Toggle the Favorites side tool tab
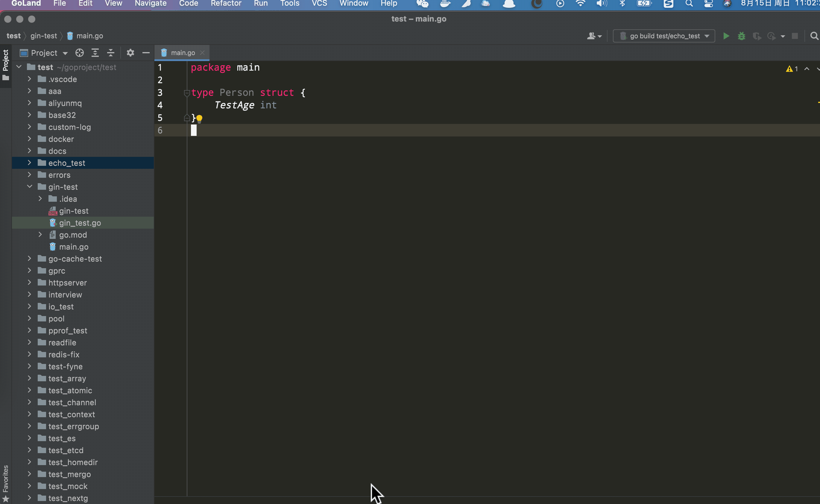 [6, 479]
